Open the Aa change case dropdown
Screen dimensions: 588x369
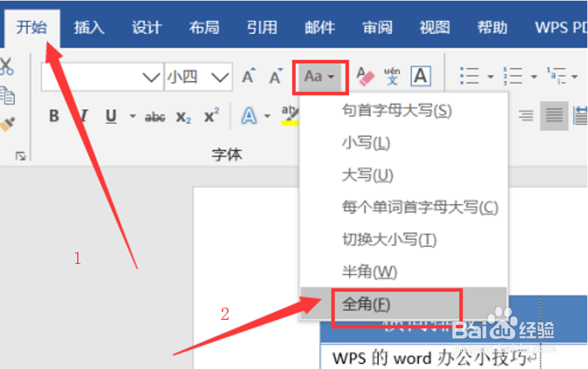(320, 77)
